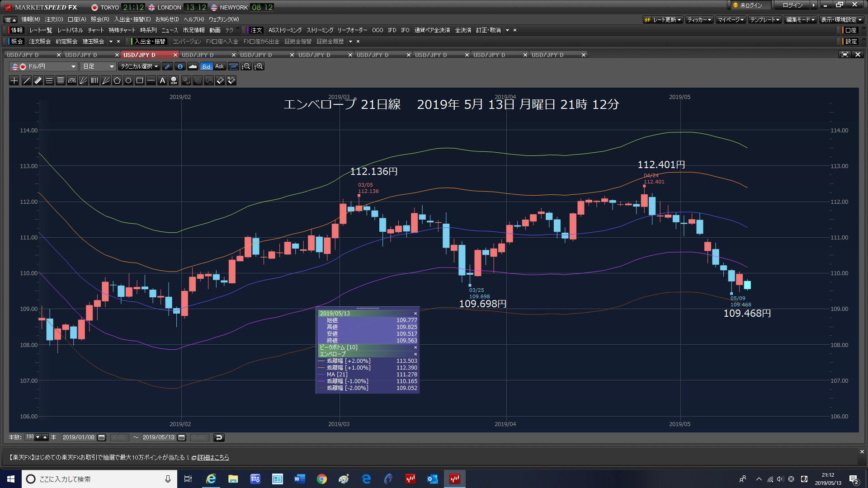Expand the マイページ dropdown
The height and width of the screenshot is (488, 868).
tap(731, 19)
